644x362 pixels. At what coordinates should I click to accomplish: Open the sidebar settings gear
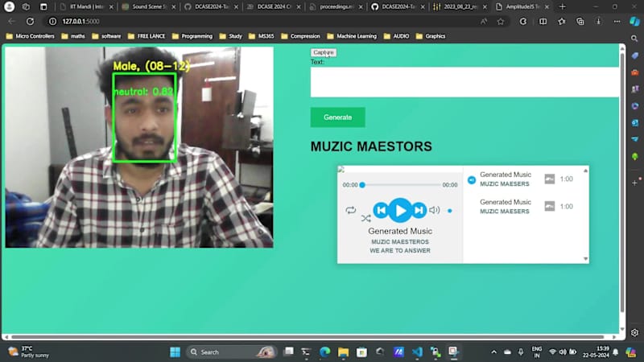[635, 333]
